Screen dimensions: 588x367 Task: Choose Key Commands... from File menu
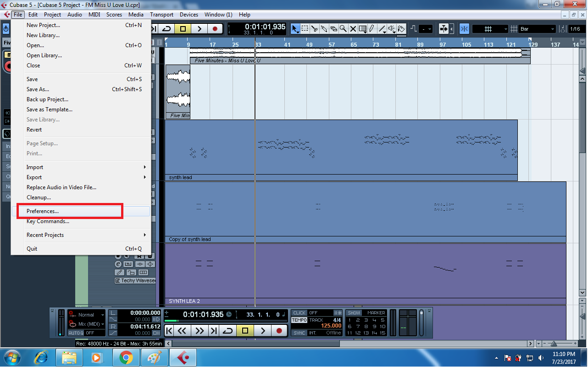coord(81,221)
